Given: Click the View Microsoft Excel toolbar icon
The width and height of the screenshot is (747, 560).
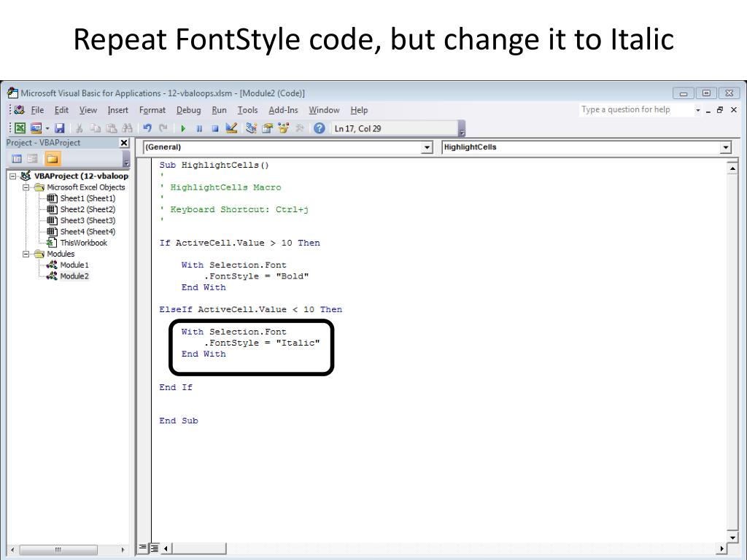Looking at the screenshot, I should (20, 128).
